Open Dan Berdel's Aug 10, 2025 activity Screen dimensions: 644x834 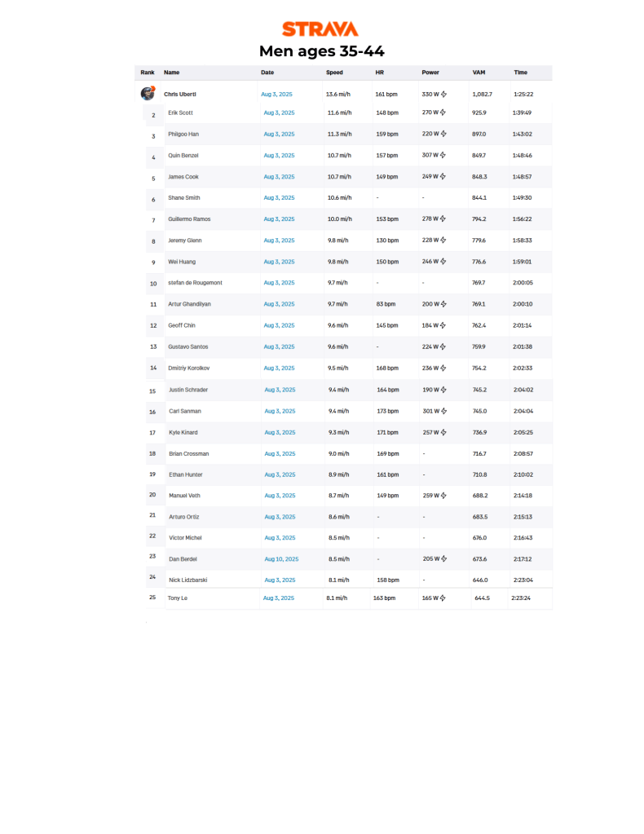coord(281,559)
